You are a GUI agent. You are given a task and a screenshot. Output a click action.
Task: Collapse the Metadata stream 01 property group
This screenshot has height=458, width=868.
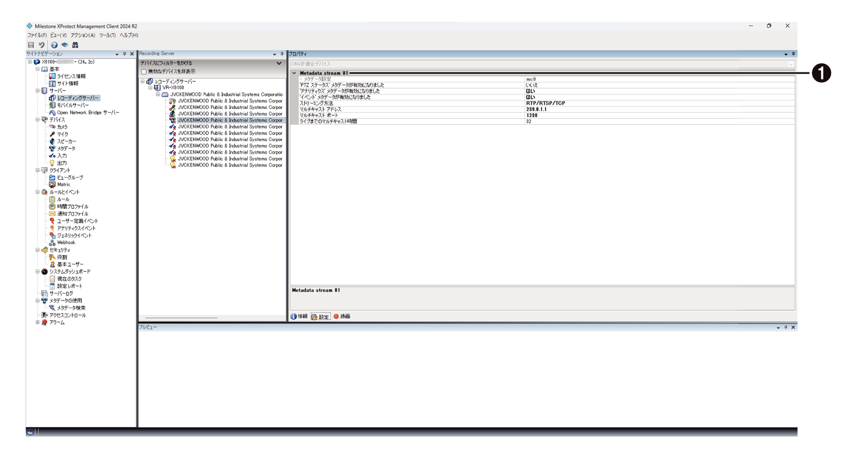295,73
